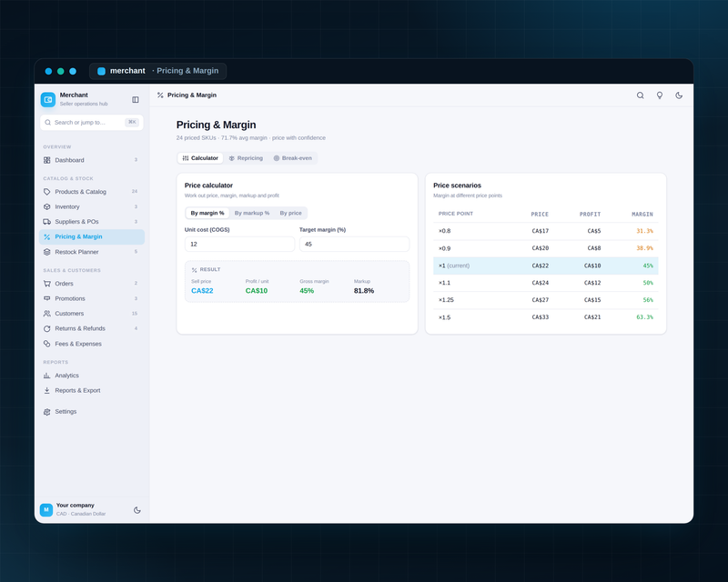Open Dashboard in the sidebar

(x=92, y=160)
